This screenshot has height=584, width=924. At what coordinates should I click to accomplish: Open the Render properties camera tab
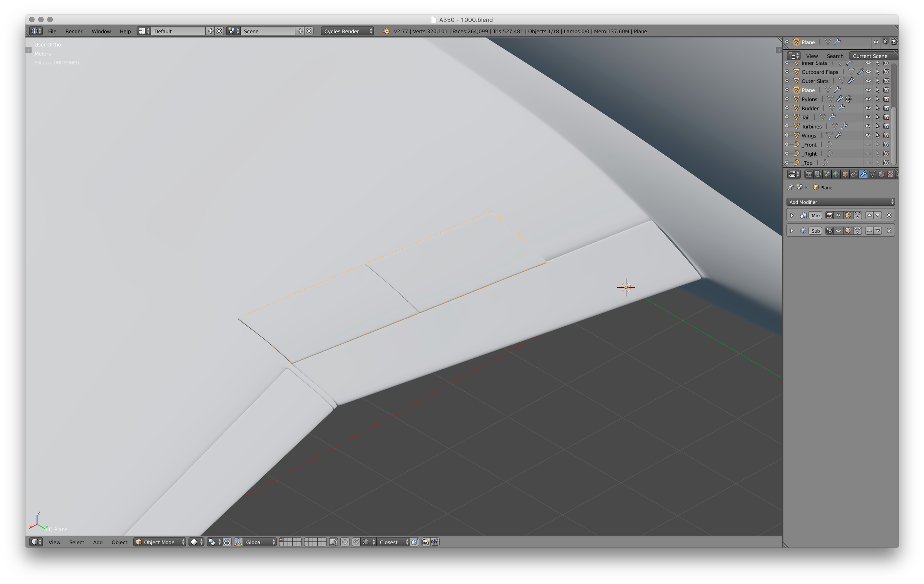pos(808,174)
